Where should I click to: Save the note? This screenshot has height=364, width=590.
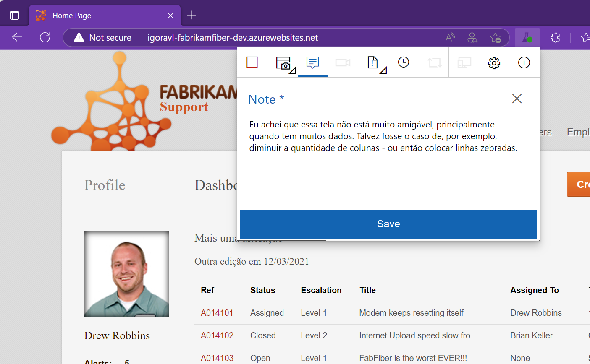(x=388, y=224)
